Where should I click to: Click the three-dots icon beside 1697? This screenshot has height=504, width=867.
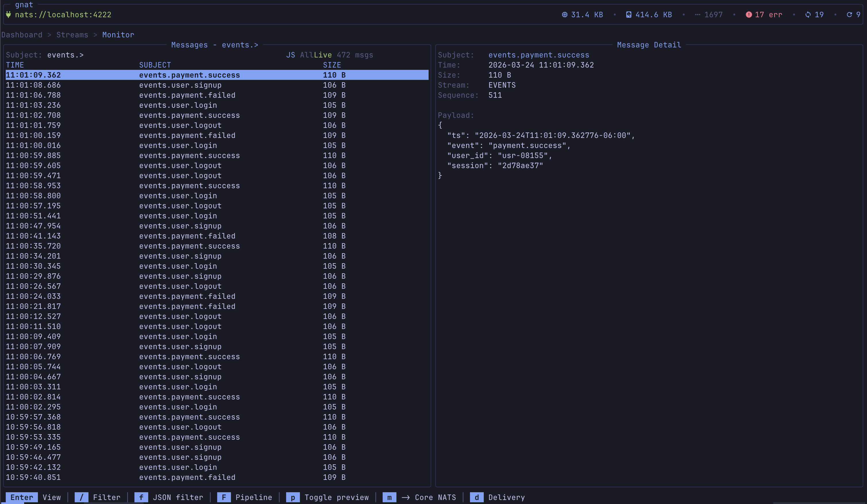point(698,15)
